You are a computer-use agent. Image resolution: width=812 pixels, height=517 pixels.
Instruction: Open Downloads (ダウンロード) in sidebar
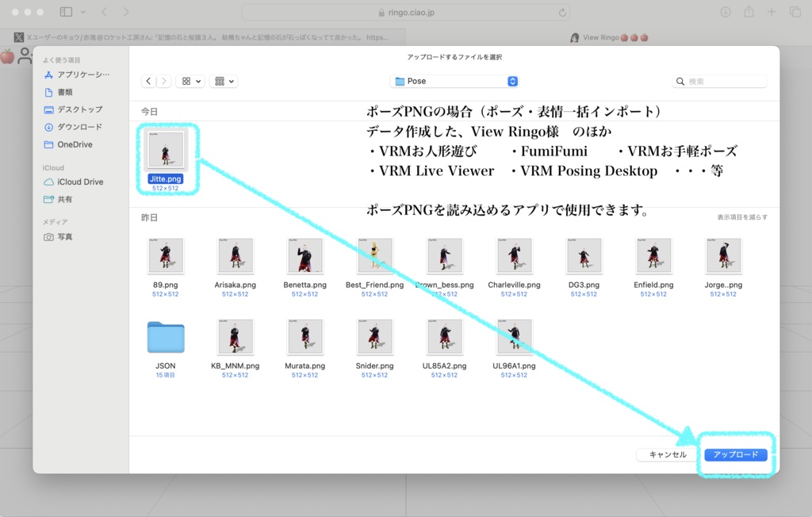73,127
